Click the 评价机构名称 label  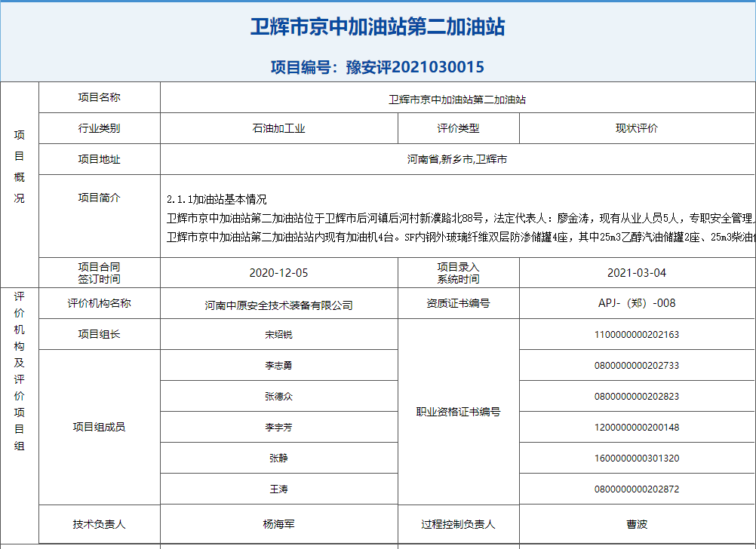pos(100,303)
